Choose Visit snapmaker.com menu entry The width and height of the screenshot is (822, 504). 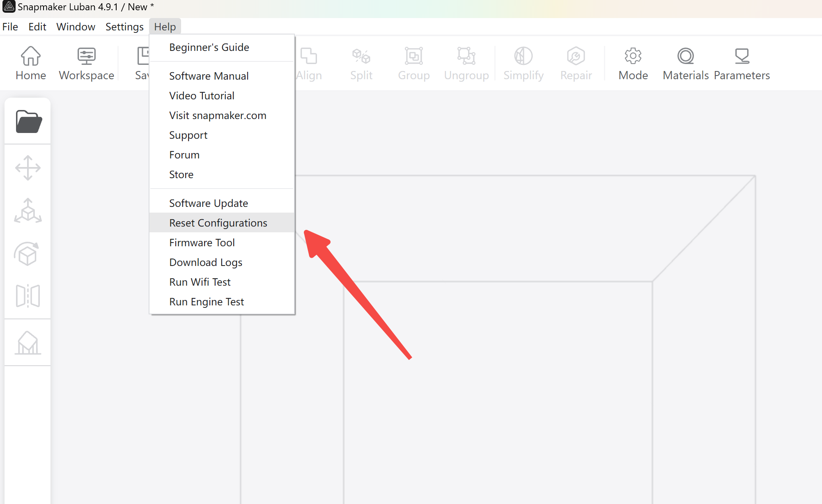pos(222,115)
